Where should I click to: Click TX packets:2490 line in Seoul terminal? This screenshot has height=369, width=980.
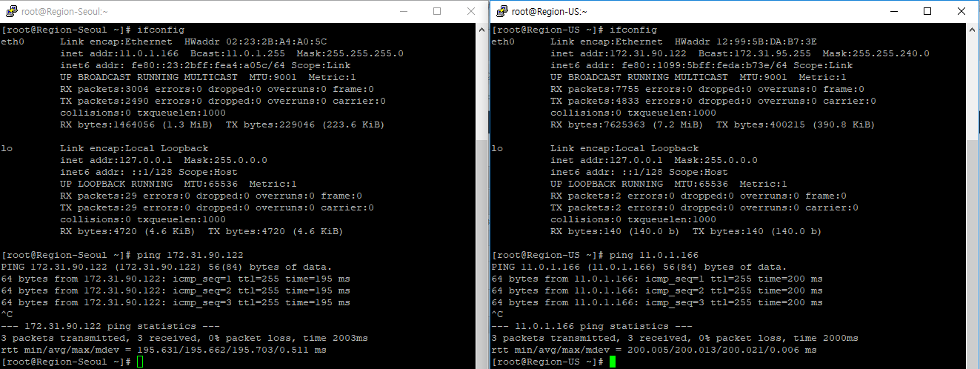pos(223,101)
